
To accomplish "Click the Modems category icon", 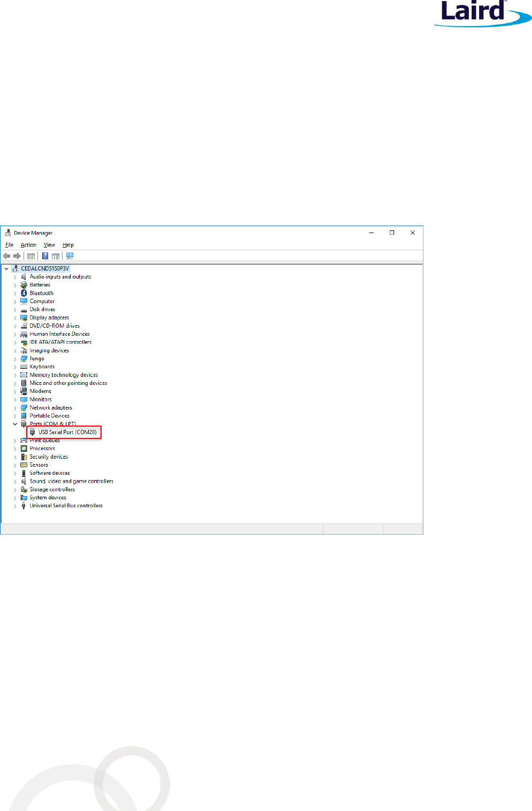I will point(24,391).
